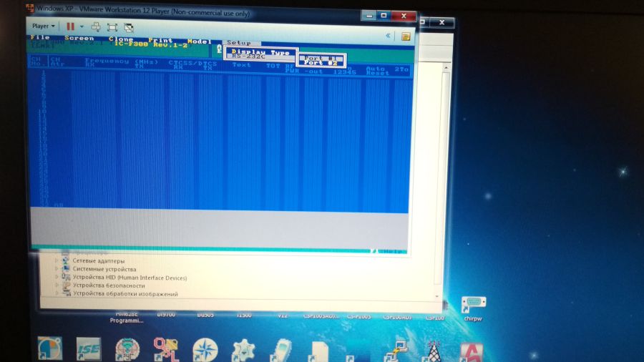Open the ISE desktop shortcut icon
644x362 pixels.
89,349
